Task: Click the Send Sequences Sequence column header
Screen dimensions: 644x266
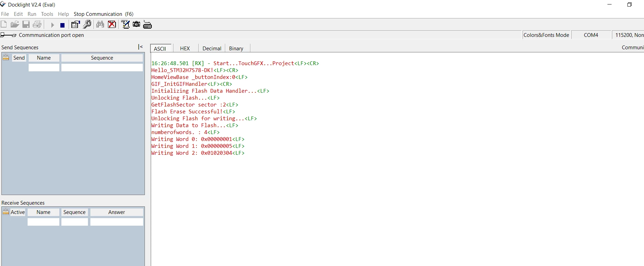Action: pyautogui.click(x=102, y=58)
